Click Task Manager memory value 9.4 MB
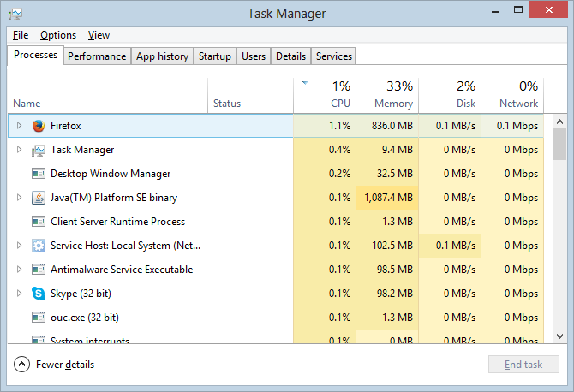 [398, 150]
